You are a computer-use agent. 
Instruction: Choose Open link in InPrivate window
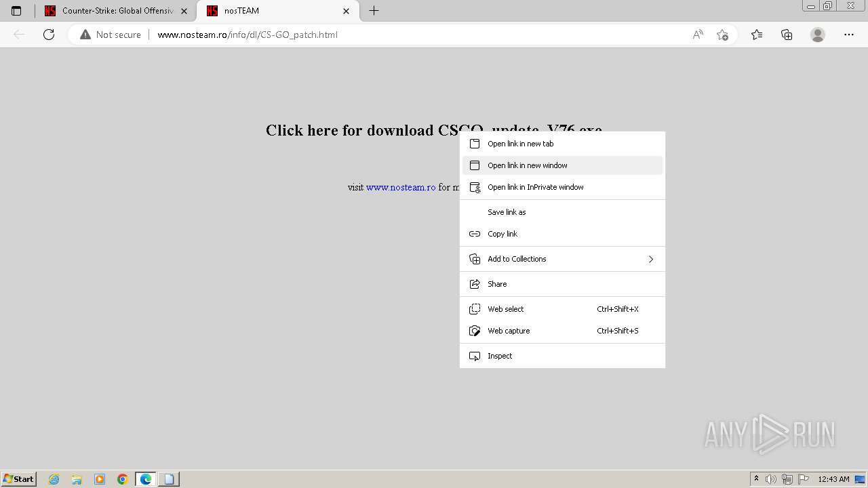click(562, 187)
